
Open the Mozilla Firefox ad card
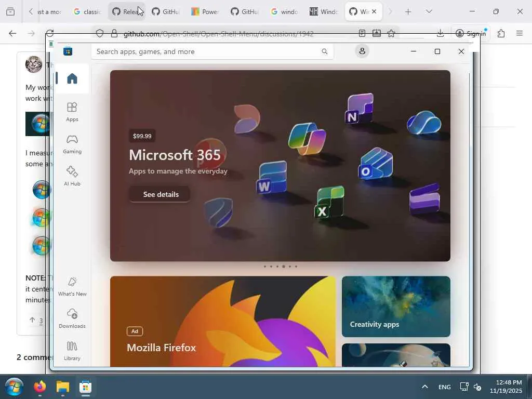(222, 321)
